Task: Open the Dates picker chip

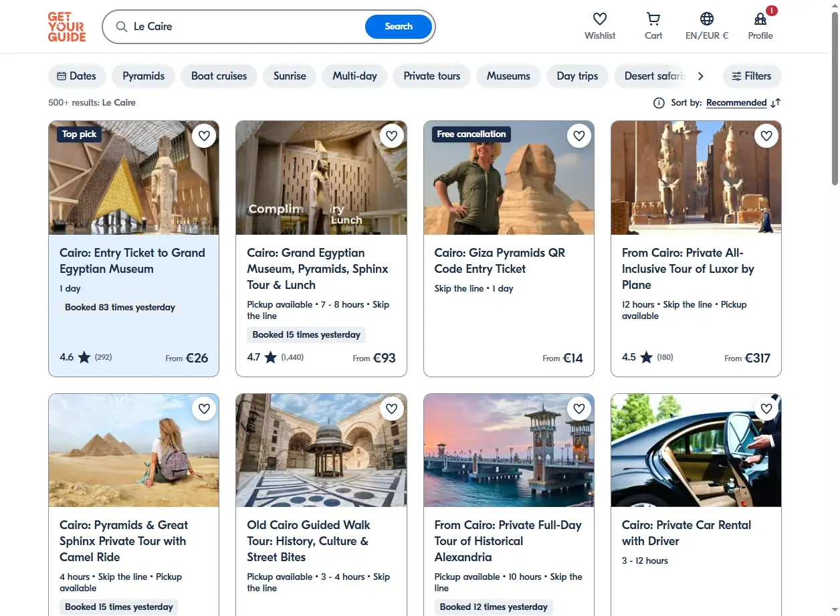Action: pos(76,76)
